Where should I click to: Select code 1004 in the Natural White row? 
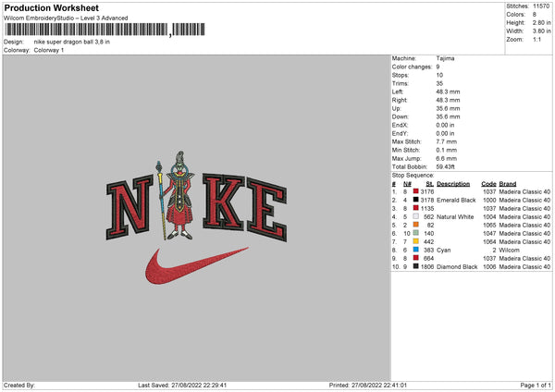pyautogui.click(x=489, y=217)
